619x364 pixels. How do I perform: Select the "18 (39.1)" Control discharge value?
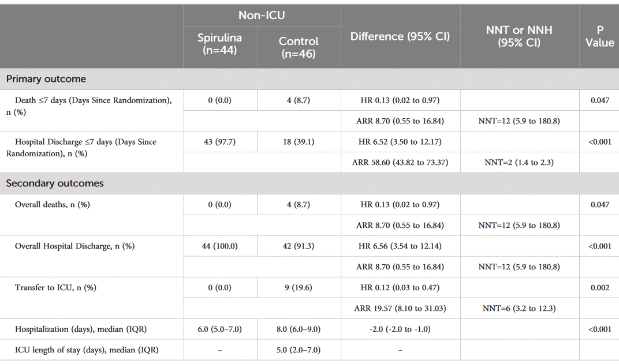click(x=299, y=142)
